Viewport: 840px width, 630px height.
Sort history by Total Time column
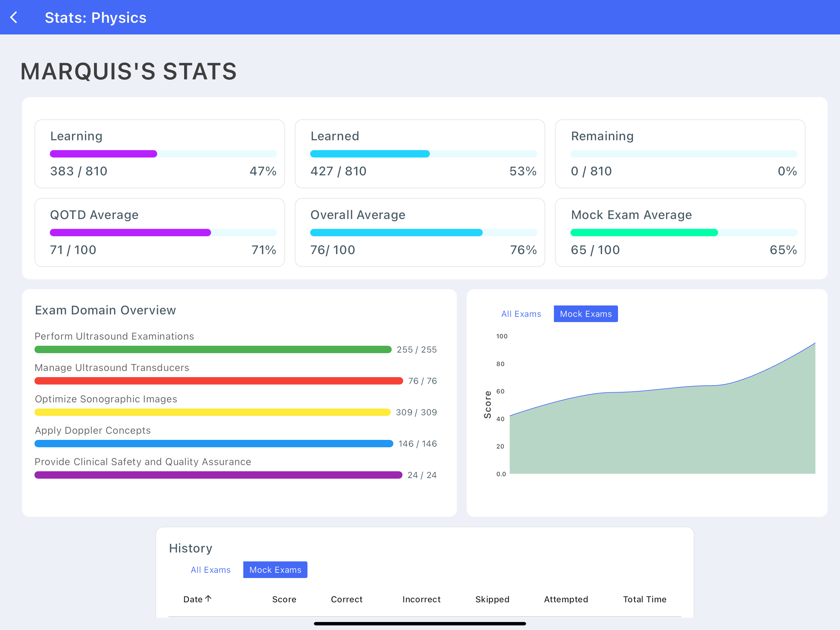[644, 599]
